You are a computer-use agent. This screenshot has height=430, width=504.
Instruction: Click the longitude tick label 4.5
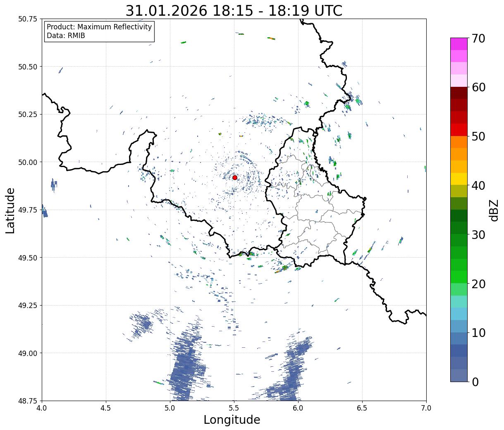tap(106, 408)
